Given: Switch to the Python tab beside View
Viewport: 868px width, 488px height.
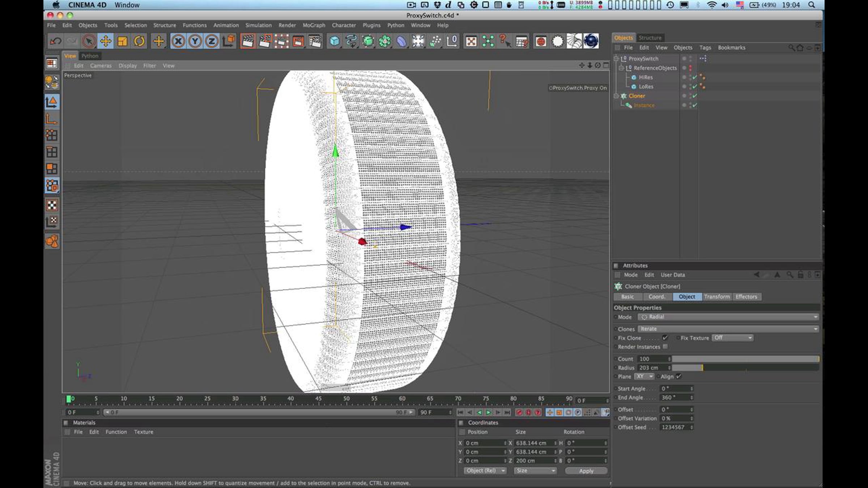Looking at the screenshot, I should pos(90,56).
